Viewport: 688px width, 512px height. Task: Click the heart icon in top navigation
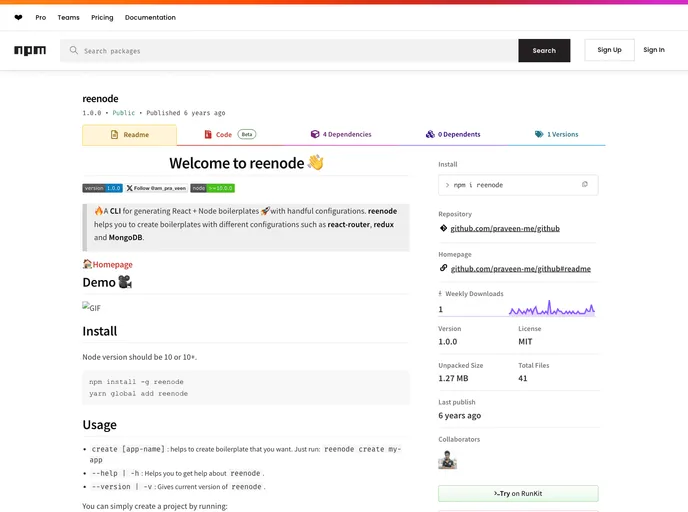click(x=18, y=18)
